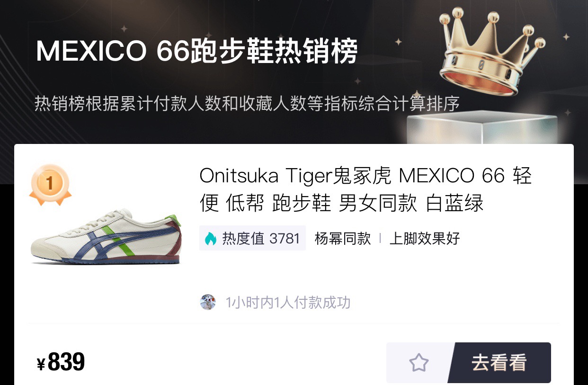Click the MEXICO 66跑步鞋热销榜 header title
The image size is (588, 385).
point(197,52)
